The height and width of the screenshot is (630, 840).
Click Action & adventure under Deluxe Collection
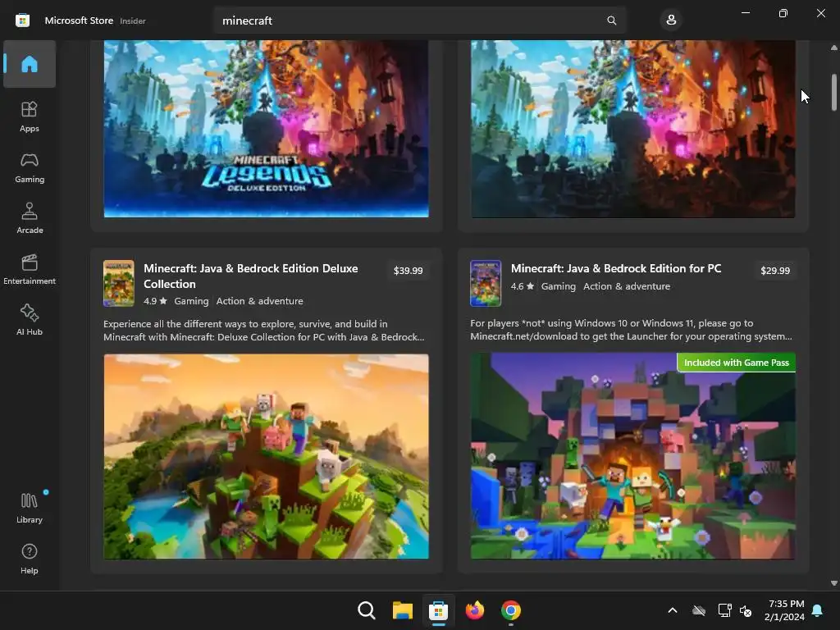[x=259, y=301]
